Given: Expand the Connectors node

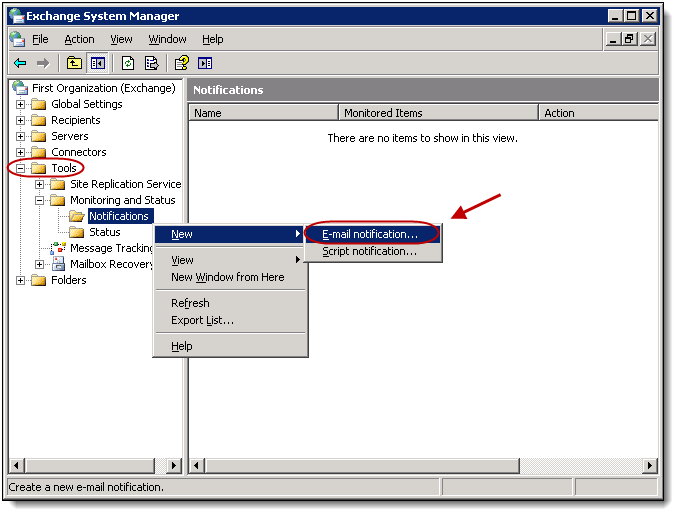Looking at the screenshot, I should [20, 152].
